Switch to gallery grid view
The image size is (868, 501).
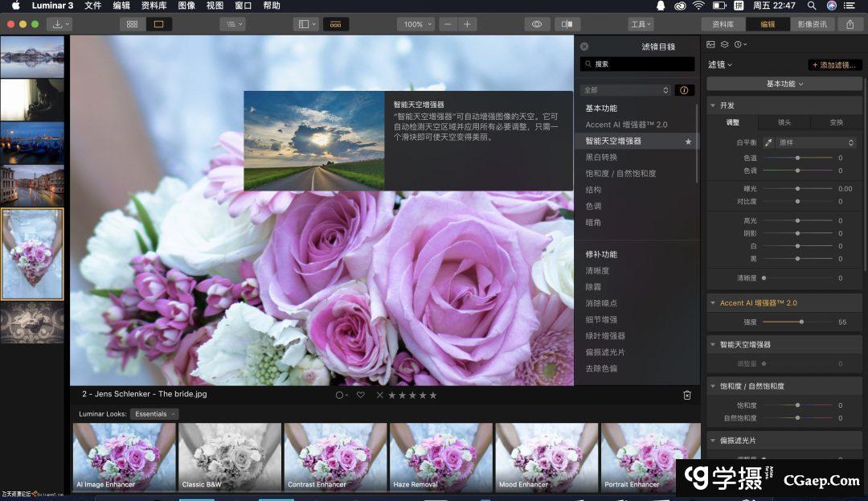pyautogui.click(x=133, y=24)
